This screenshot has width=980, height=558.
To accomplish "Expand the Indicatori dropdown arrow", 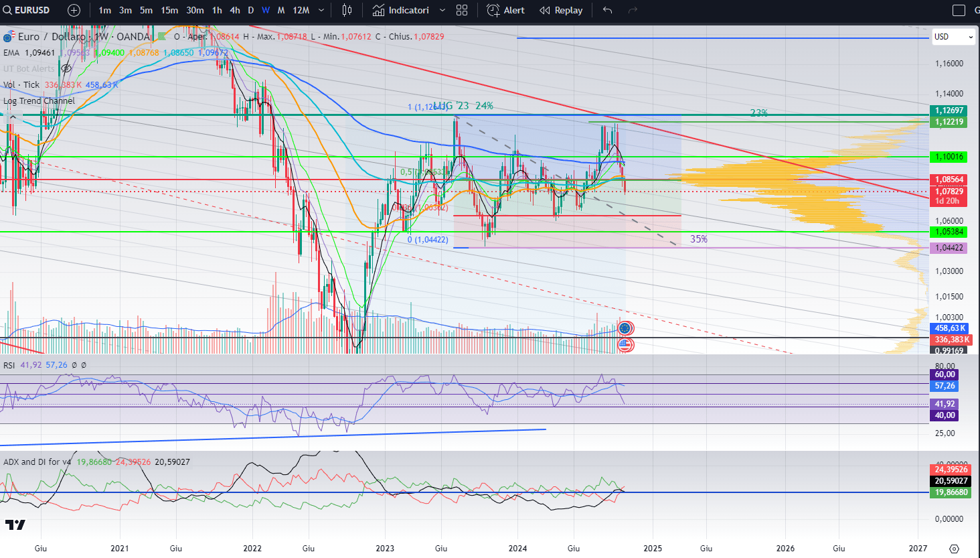I will coord(441,10).
